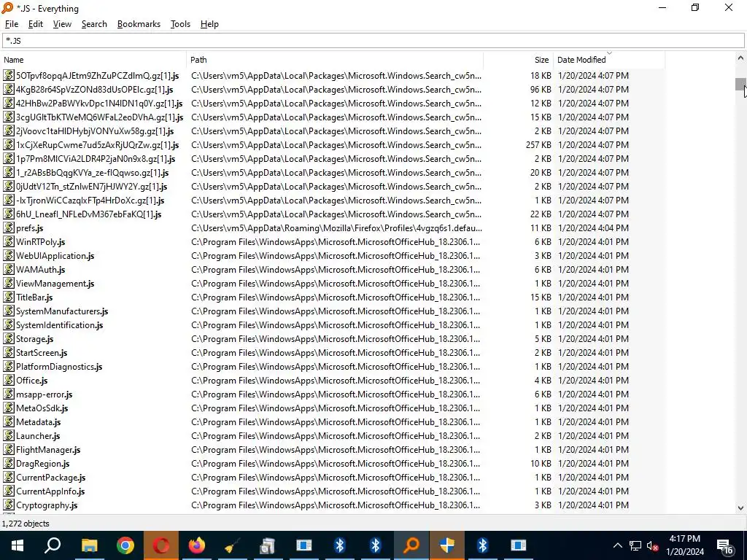Click the 257 KB size cell

(538, 145)
